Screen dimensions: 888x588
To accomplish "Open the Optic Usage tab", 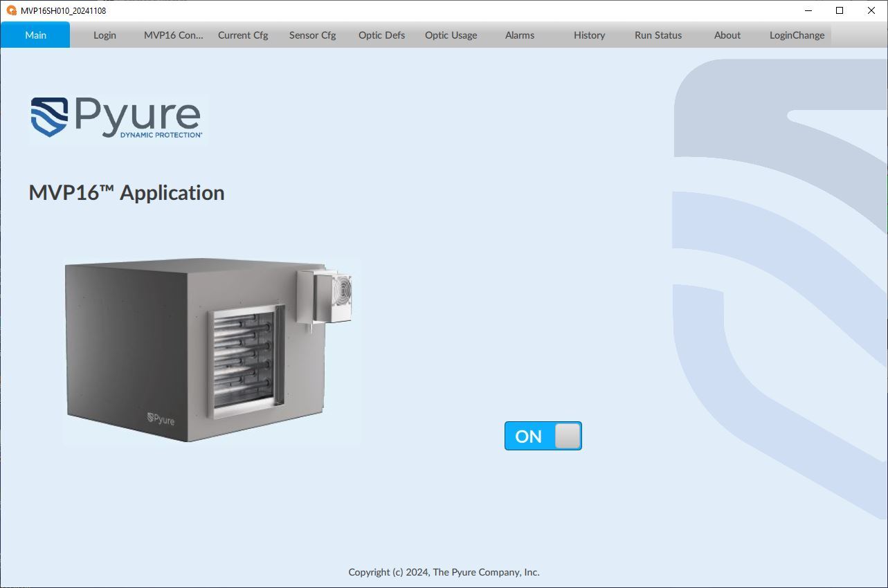I will click(451, 35).
